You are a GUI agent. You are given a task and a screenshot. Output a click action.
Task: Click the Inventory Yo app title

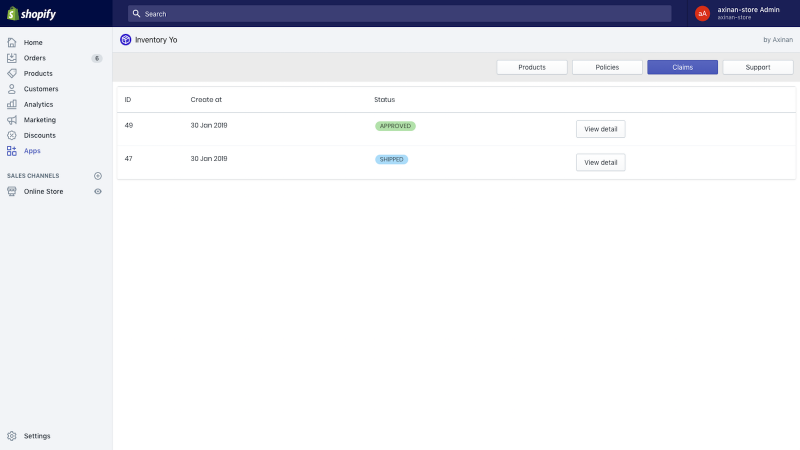coord(156,40)
